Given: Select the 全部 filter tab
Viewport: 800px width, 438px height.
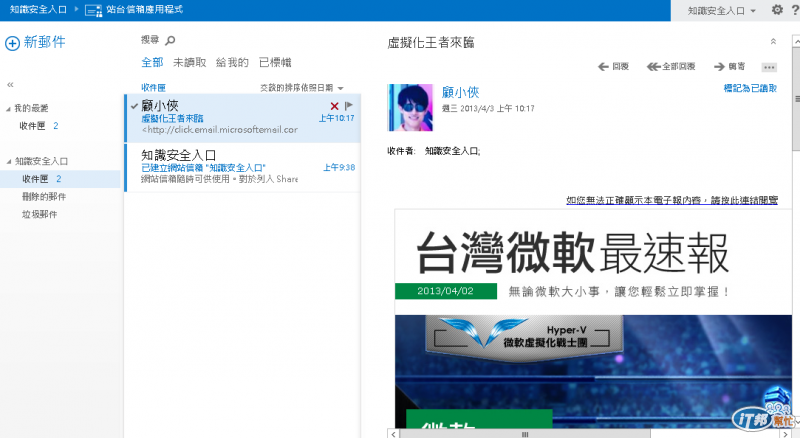Looking at the screenshot, I should [x=152, y=62].
